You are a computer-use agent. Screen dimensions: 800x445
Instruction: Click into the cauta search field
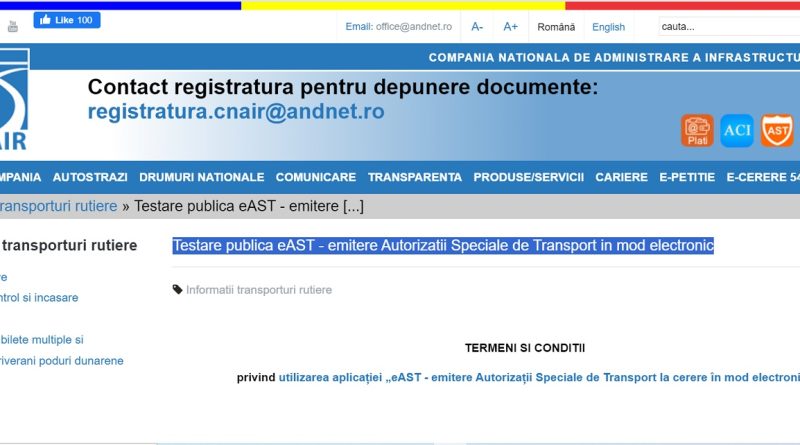click(x=725, y=27)
